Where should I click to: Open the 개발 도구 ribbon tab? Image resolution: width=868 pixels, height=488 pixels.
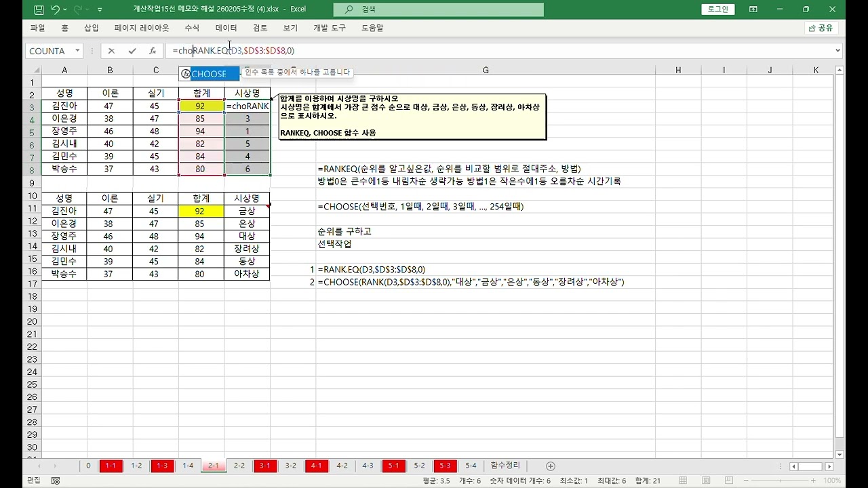[330, 28]
